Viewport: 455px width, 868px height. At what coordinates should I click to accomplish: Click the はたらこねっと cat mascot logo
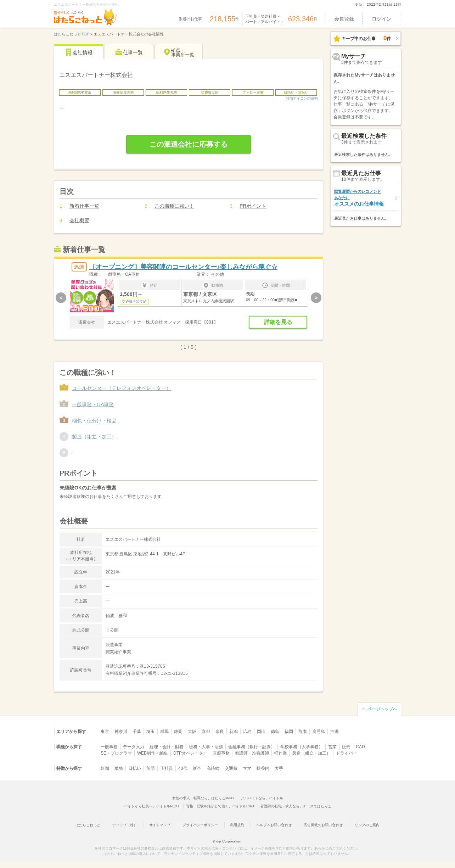(85, 17)
